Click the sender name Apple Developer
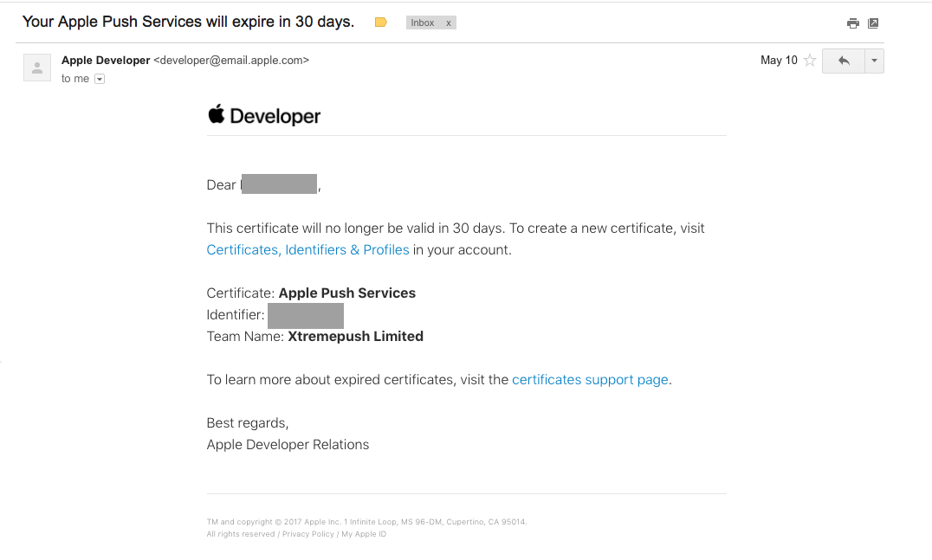Screen dimensions: 932x560 [x=106, y=60]
